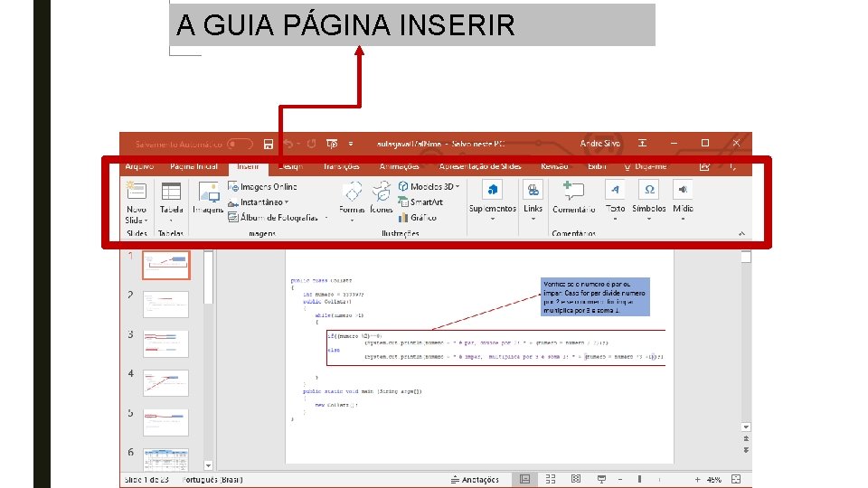Click the Símbolos omega icon
868x488 pixels.
coord(649,190)
